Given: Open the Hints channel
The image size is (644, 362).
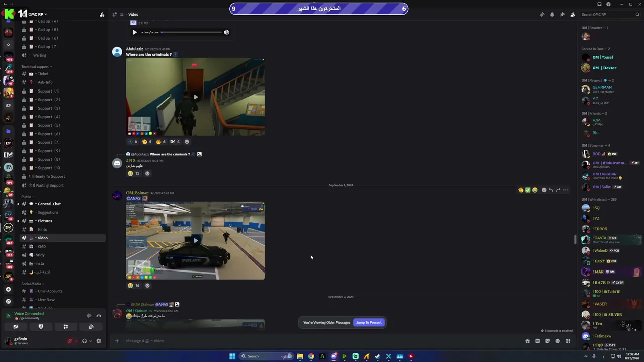Looking at the screenshot, I should [x=62, y=229].
